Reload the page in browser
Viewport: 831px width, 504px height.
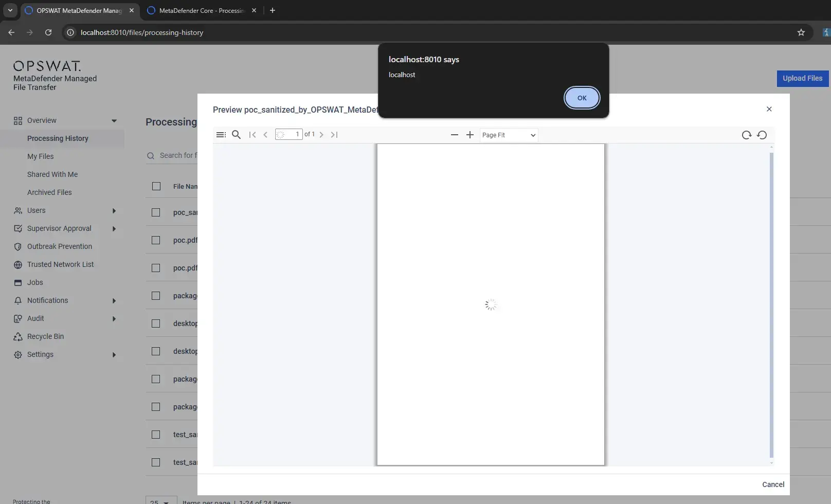click(x=48, y=32)
